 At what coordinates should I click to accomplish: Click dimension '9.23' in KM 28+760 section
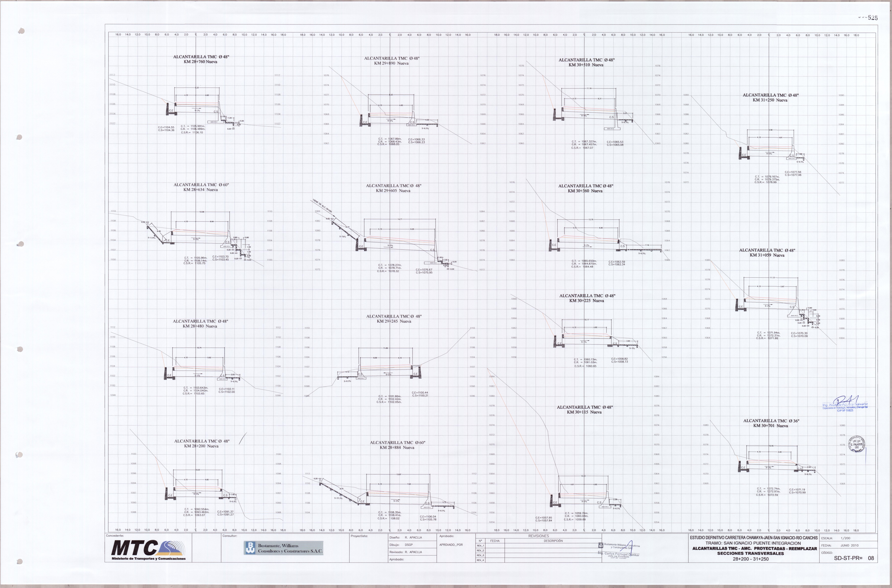click(x=197, y=88)
